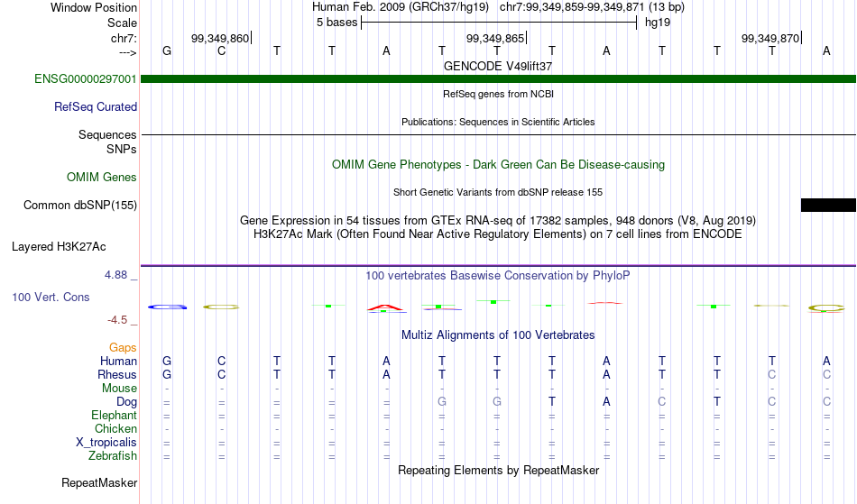Open the OMIM Genes track label
The image size is (857, 504).
coord(102,178)
